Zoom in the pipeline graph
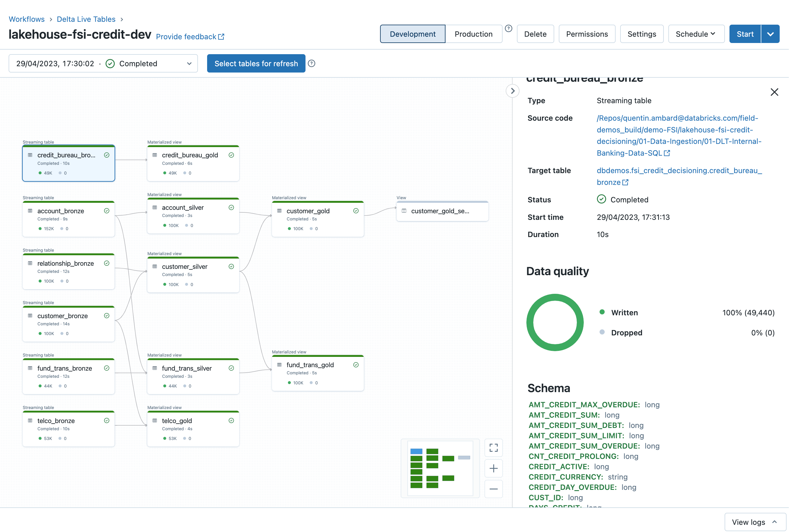 point(493,469)
